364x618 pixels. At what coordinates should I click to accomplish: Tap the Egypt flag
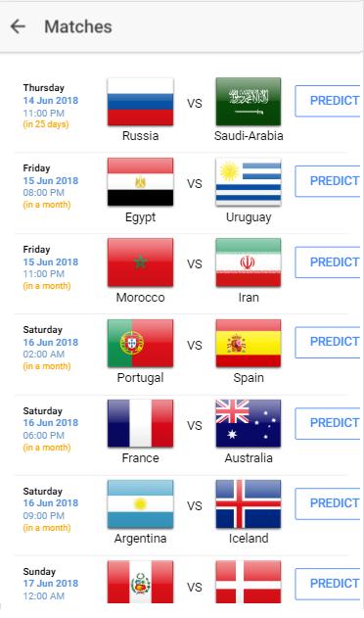[140, 182]
